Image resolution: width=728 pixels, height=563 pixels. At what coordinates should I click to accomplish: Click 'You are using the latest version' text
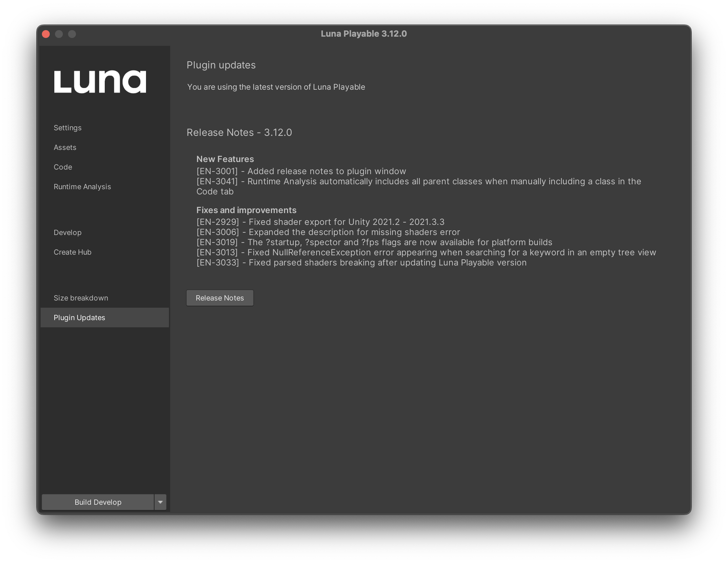pos(276,87)
